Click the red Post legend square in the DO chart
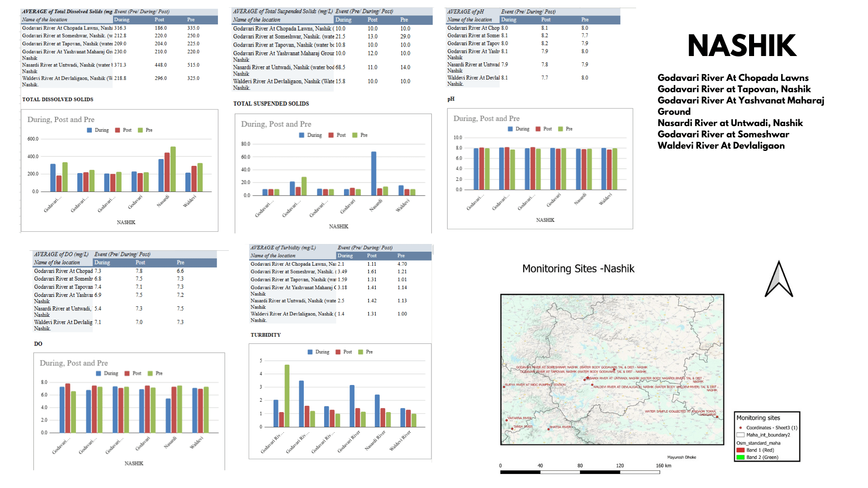The width and height of the screenshot is (868, 488). coord(127,373)
